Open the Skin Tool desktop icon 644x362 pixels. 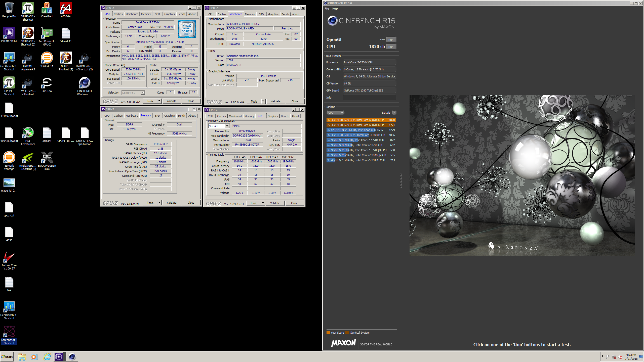(x=47, y=85)
